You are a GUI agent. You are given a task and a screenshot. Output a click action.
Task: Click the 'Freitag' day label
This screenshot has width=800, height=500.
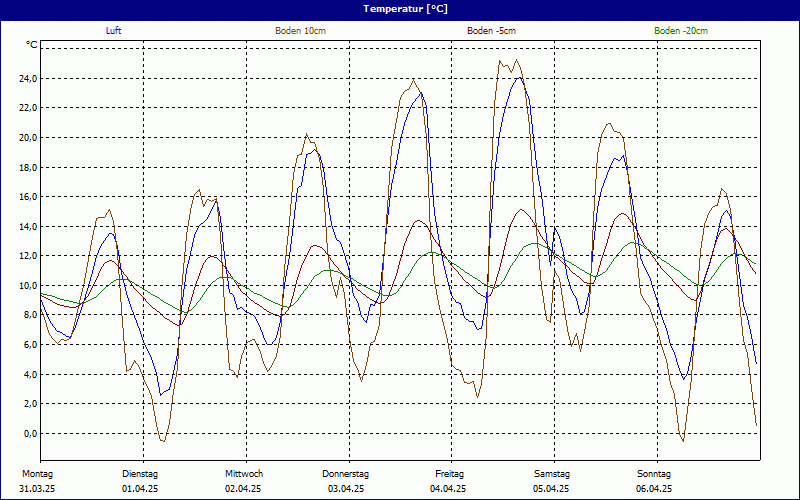coord(449,474)
